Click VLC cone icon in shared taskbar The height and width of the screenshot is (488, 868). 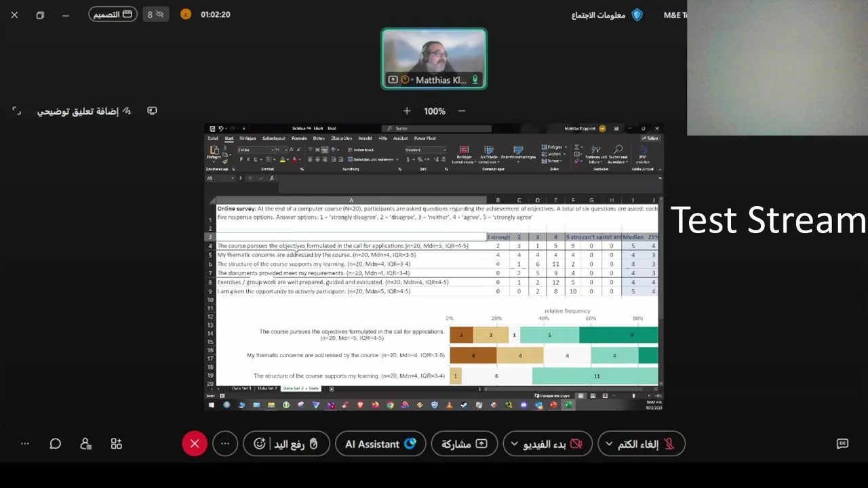[449, 405]
